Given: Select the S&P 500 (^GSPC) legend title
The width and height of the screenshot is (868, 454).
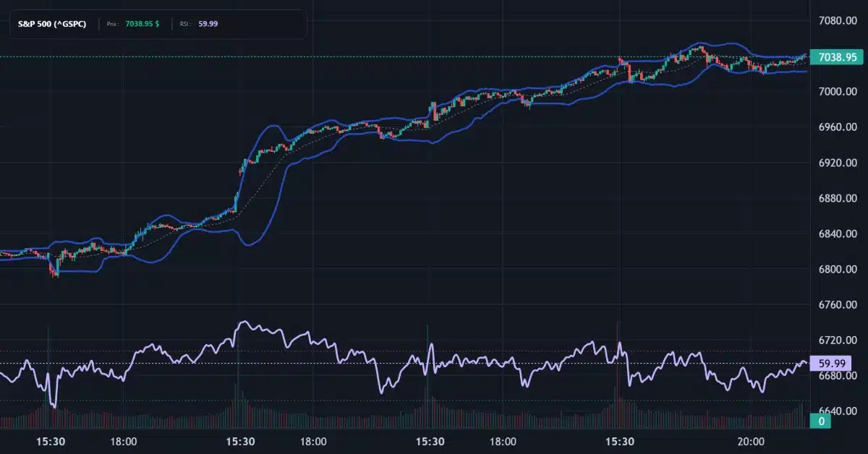Looking at the screenshot, I should [x=52, y=23].
